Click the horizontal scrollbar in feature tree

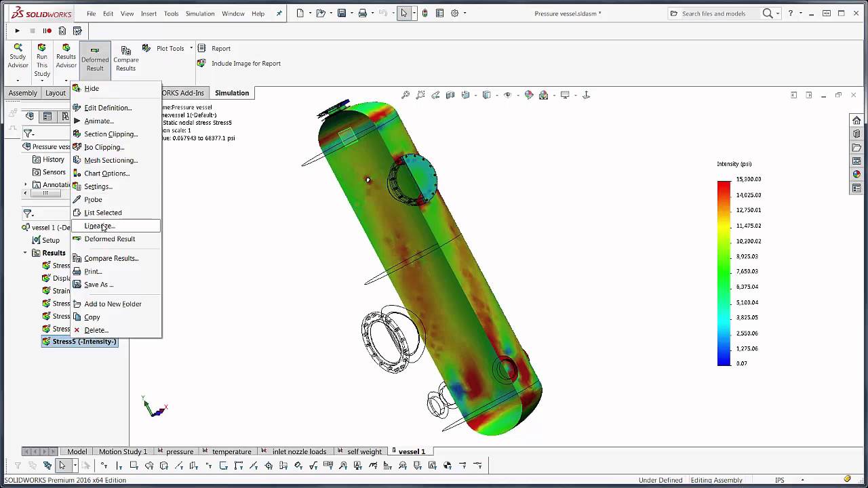pos(46,193)
